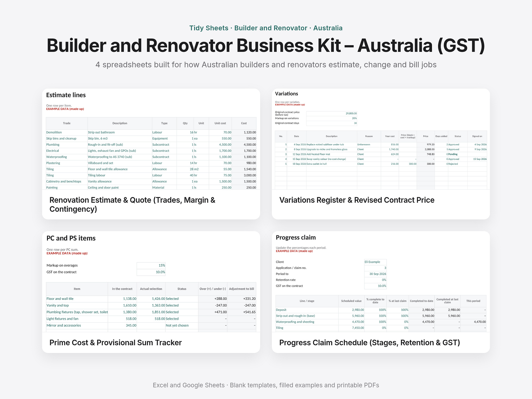Click the 'Period to' 30 Sep 2026 cell

[375, 274]
